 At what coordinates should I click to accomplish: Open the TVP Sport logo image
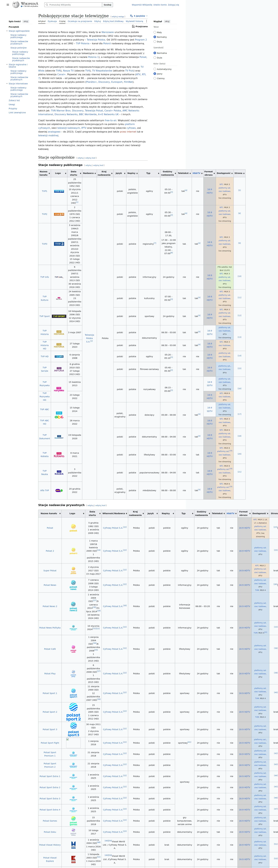59,316
